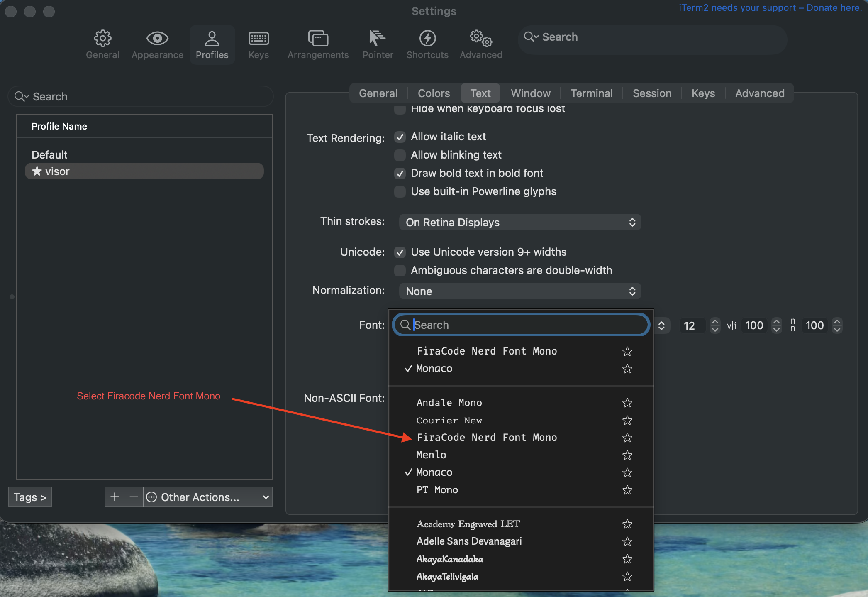Click the font size value 12
The height and width of the screenshot is (597, 868).
click(x=692, y=325)
